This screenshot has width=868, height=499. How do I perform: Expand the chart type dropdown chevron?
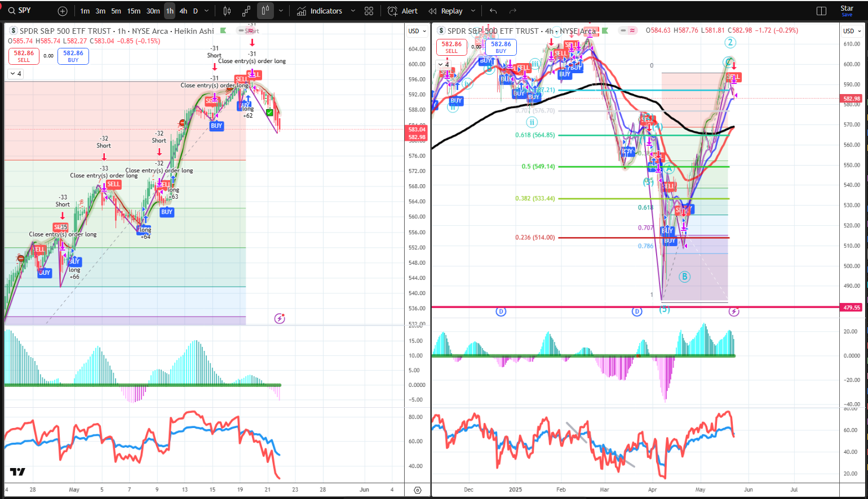(281, 11)
